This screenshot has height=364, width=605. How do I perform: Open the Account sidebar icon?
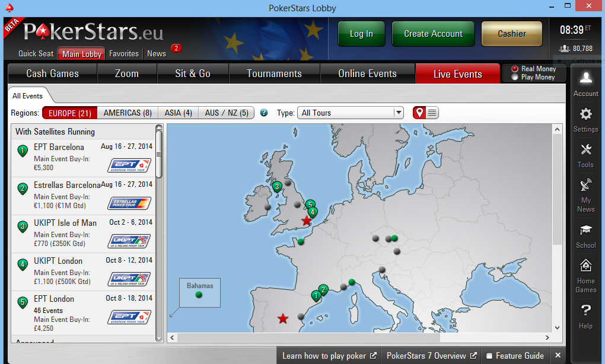click(x=585, y=84)
